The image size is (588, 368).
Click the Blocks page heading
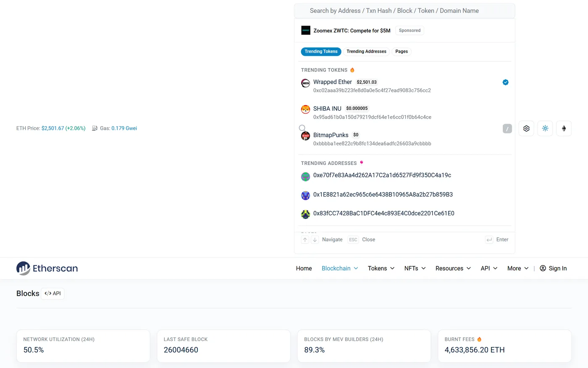click(x=28, y=294)
